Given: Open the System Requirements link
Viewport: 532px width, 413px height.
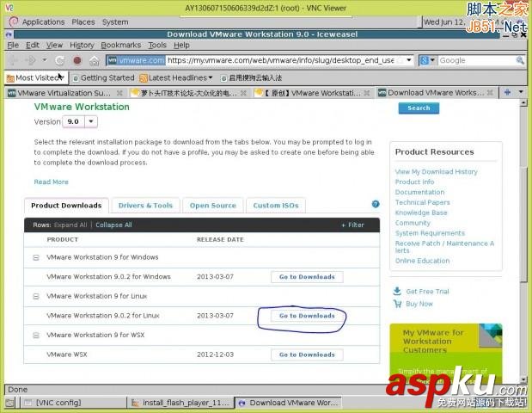Looking at the screenshot, I should pos(430,233).
